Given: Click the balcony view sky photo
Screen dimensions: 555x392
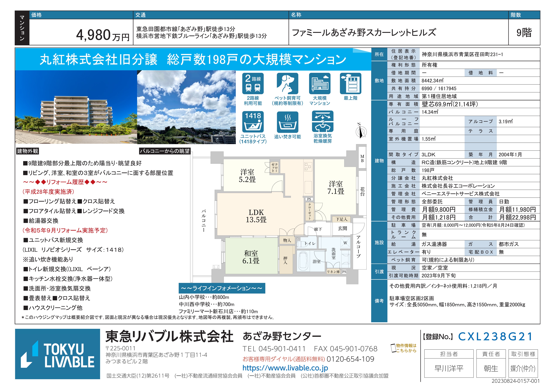Looking at the screenshot, I should [186, 107].
